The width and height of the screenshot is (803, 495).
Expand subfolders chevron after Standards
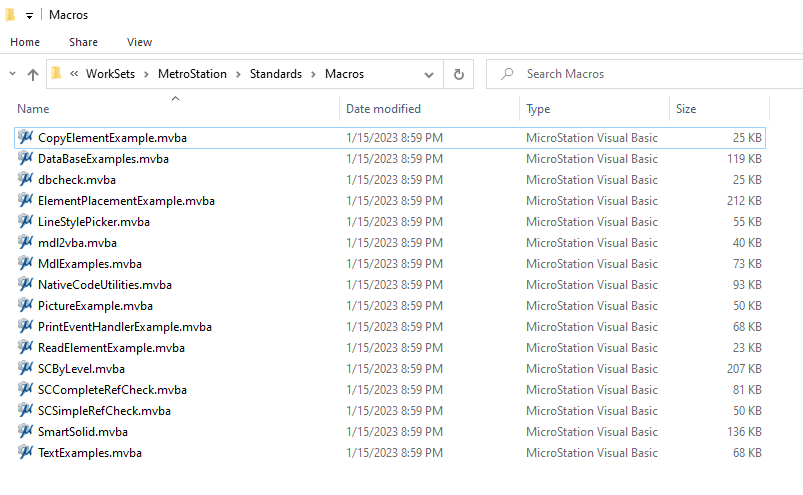[313, 74]
